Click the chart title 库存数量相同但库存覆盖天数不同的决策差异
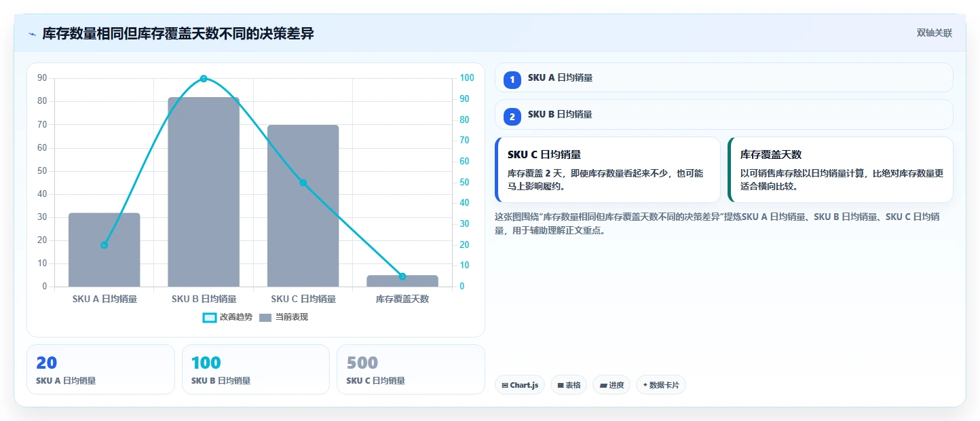The image size is (980, 421). (178, 34)
